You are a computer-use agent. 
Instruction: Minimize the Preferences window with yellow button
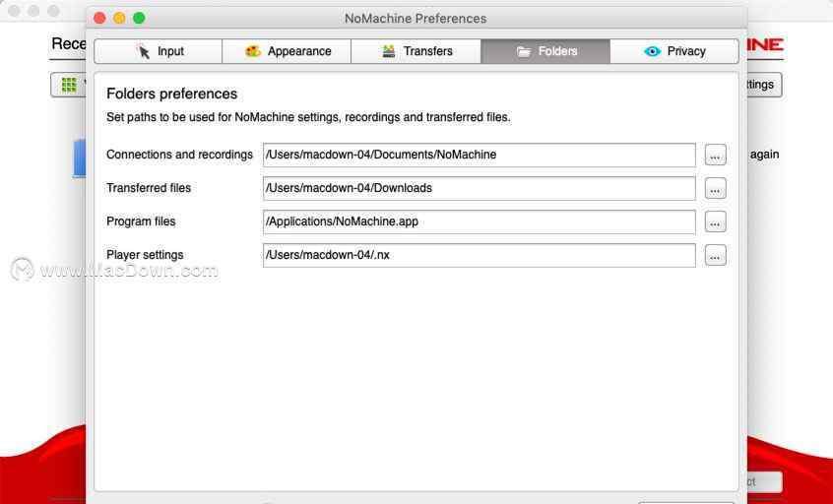coord(119,18)
